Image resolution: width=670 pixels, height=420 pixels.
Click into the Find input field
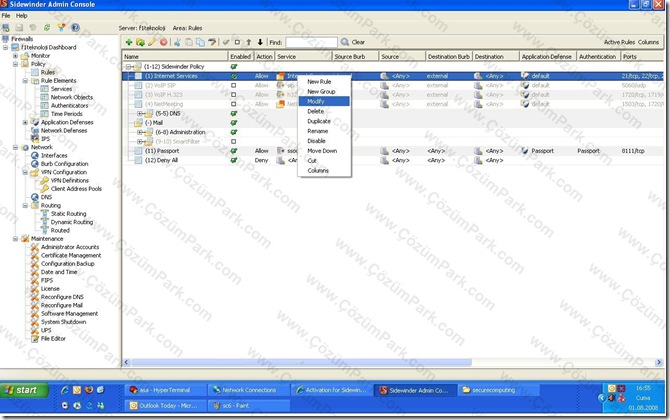[x=311, y=42]
